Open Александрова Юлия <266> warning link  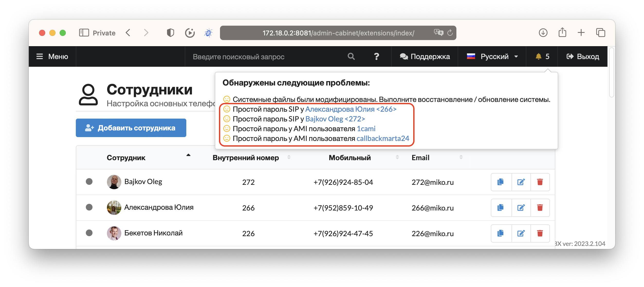(351, 109)
